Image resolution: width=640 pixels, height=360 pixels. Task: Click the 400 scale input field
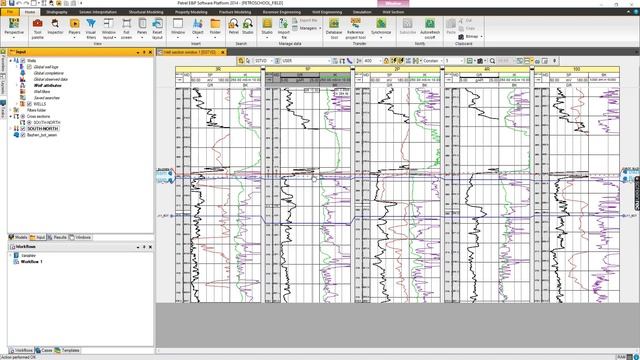tap(371, 61)
